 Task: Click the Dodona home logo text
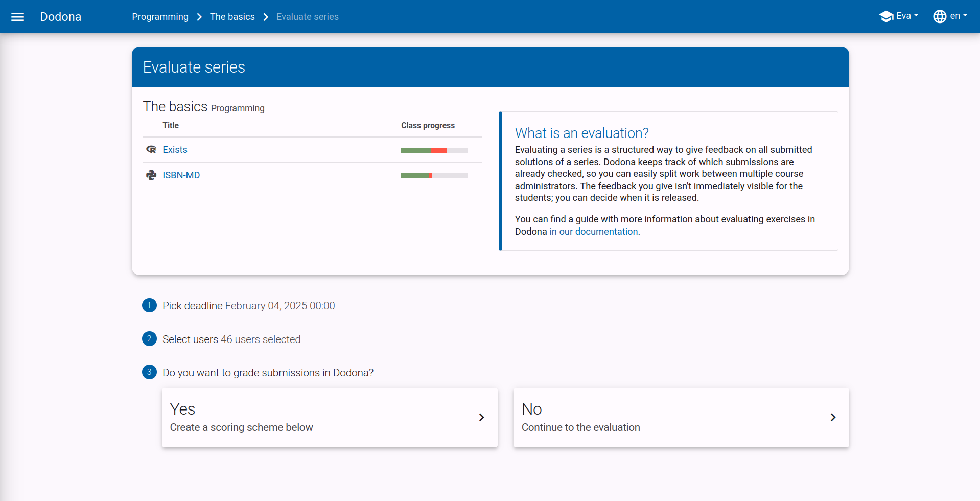click(61, 17)
